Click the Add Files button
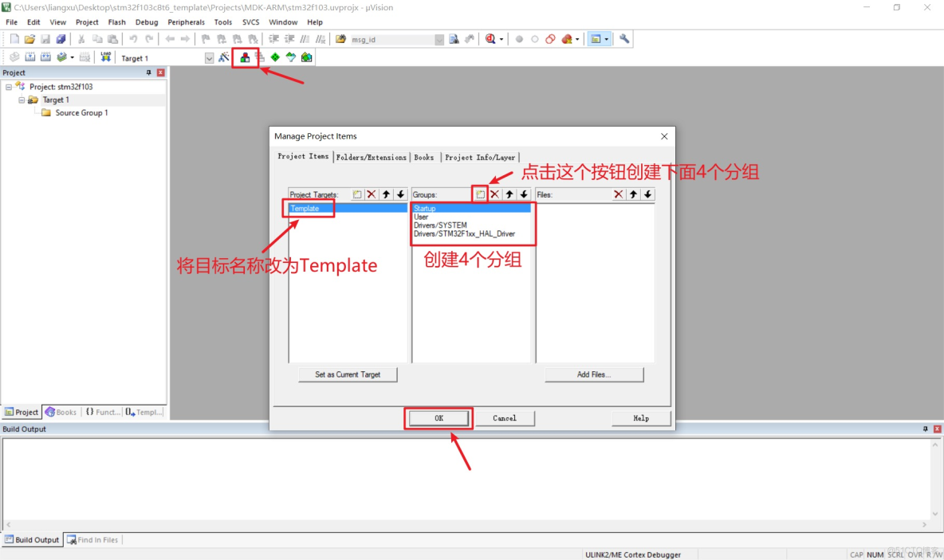 [x=594, y=374]
